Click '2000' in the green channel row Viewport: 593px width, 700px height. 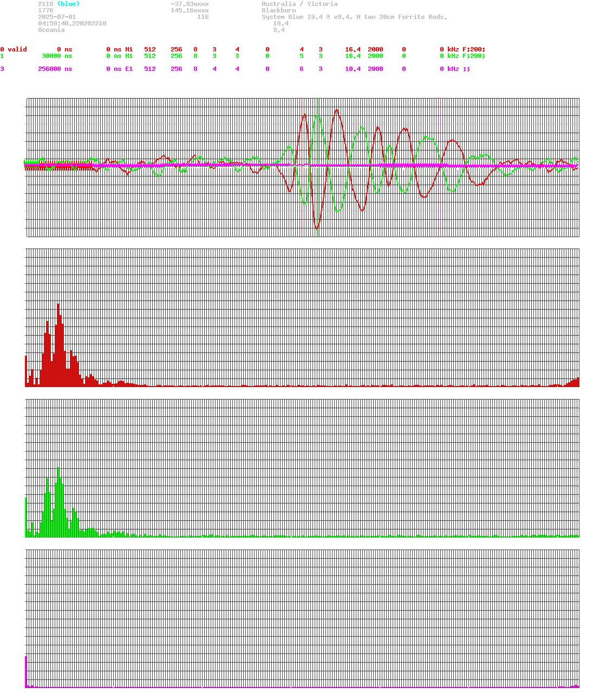tap(375, 56)
